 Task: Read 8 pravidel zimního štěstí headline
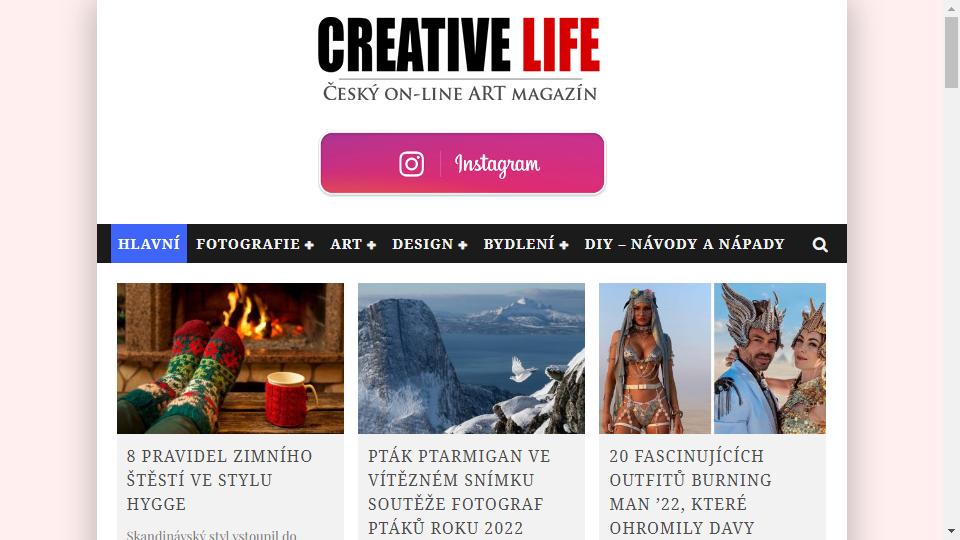tap(219, 480)
